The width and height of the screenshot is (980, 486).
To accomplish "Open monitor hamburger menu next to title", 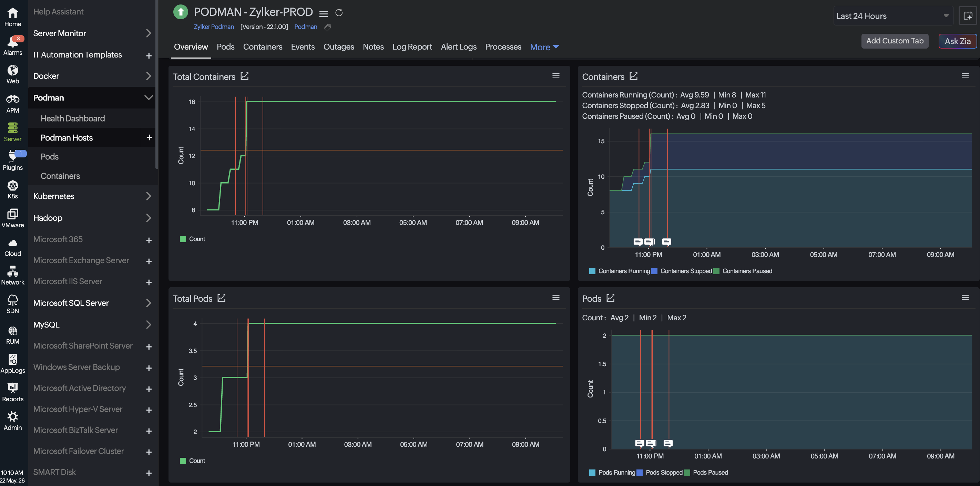I will coord(323,14).
